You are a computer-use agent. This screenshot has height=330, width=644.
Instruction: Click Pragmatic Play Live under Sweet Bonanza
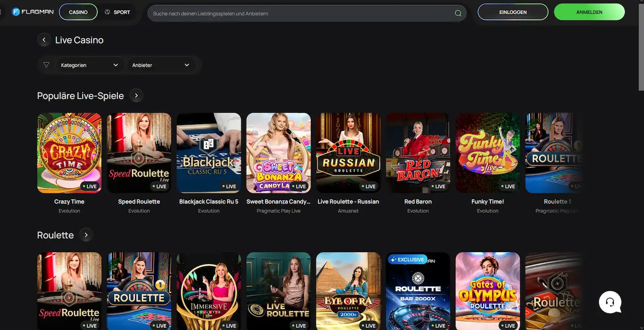click(x=278, y=211)
